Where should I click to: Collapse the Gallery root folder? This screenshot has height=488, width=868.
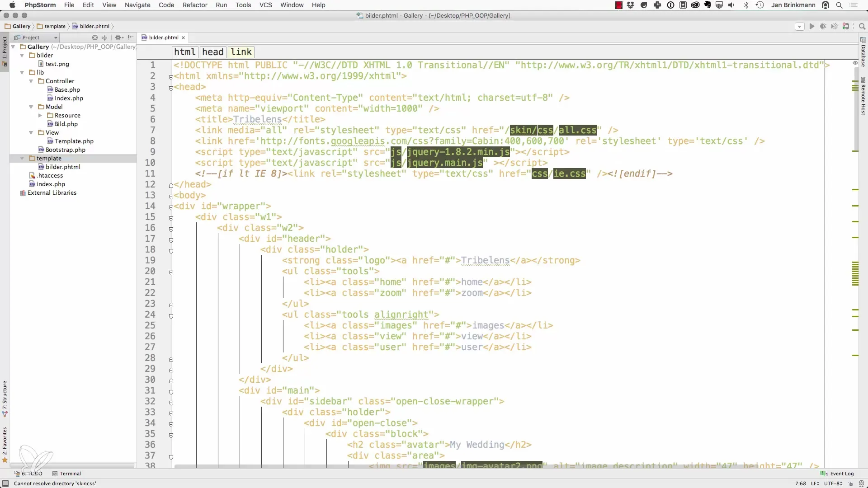[x=13, y=47]
